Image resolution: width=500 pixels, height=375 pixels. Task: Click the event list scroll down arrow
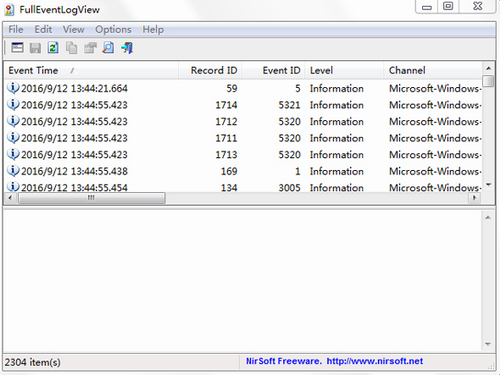coord(488,184)
